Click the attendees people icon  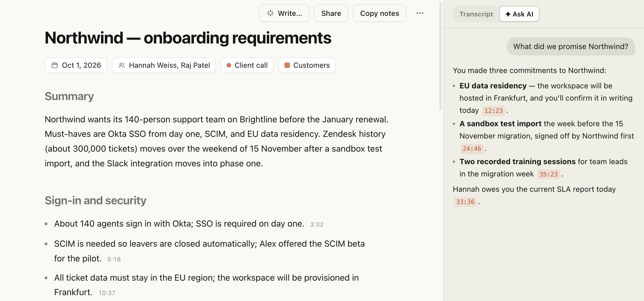click(x=122, y=65)
